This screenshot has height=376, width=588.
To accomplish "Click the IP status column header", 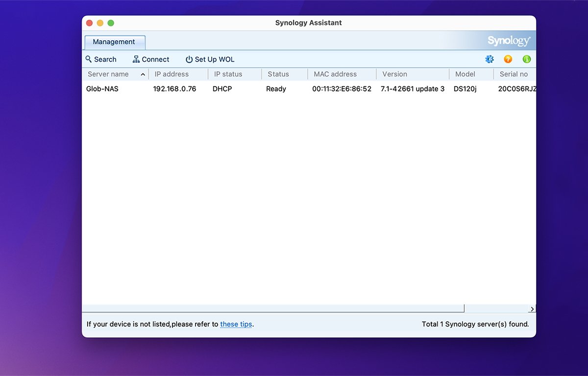I will point(228,74).
